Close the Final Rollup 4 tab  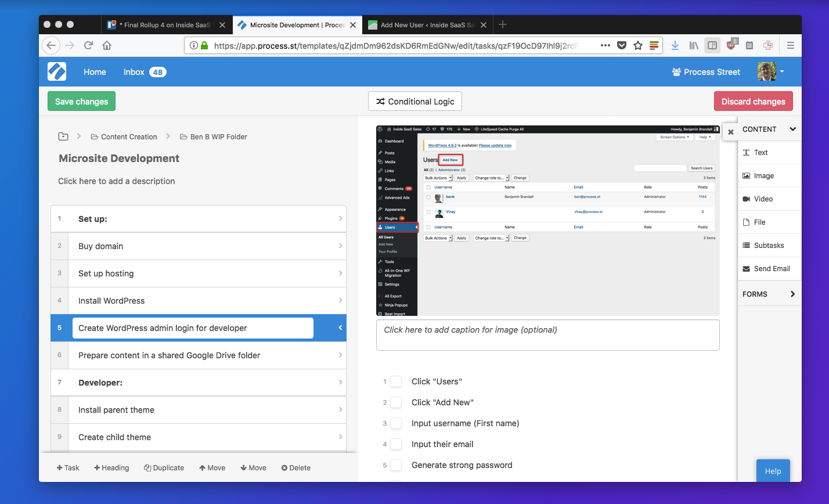(x=222, y=25)
